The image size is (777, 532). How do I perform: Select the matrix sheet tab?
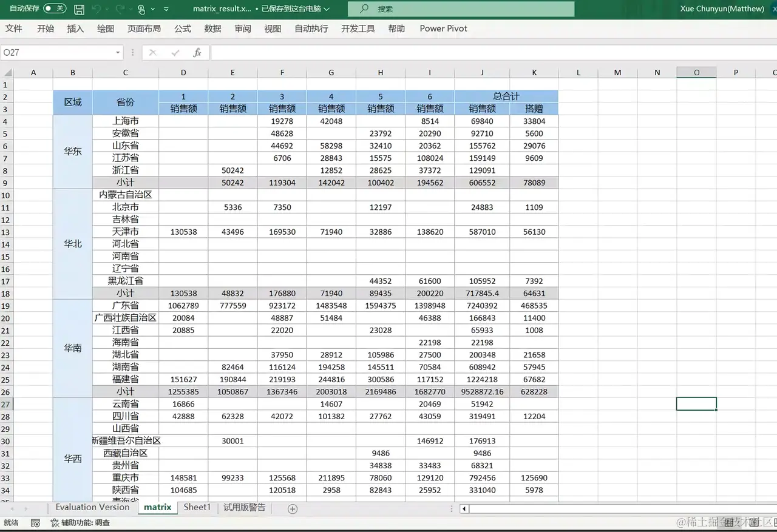click(x=157, y=508)
